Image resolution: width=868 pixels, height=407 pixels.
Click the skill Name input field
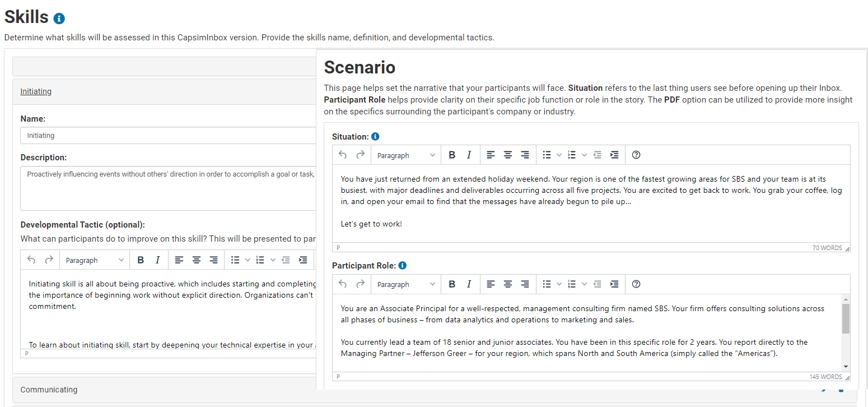[x=168, y=136]
